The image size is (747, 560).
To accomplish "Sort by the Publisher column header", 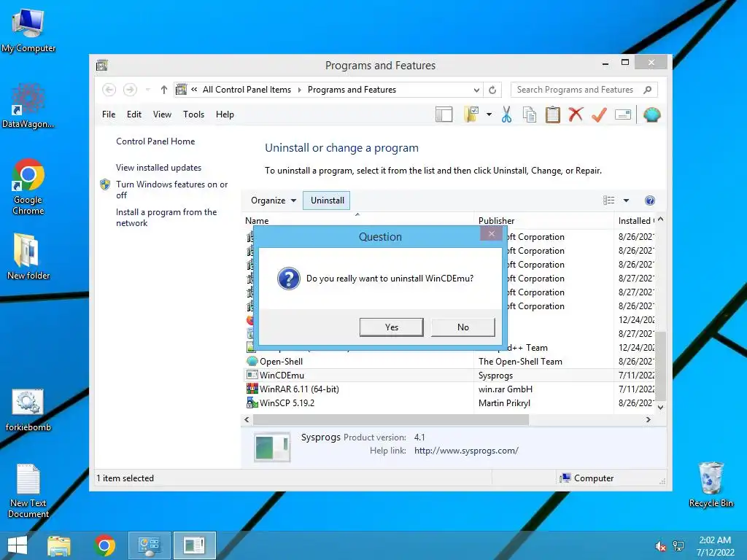I will click(543, 220).
